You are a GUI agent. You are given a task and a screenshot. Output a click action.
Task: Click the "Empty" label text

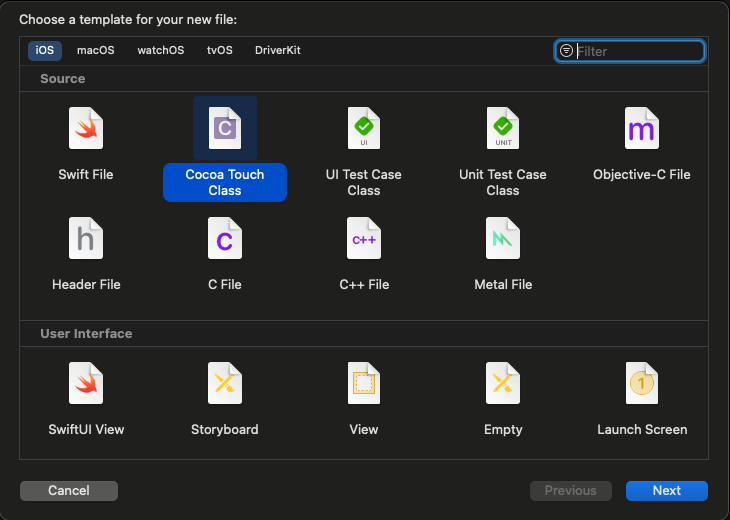click(503, 429)
